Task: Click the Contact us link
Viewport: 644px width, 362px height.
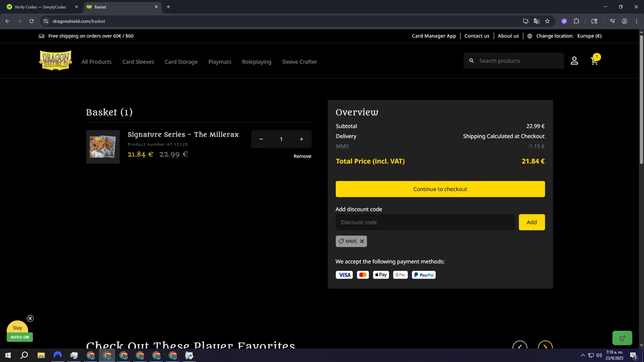Action: pyautogui.click(x=477, y=36)
